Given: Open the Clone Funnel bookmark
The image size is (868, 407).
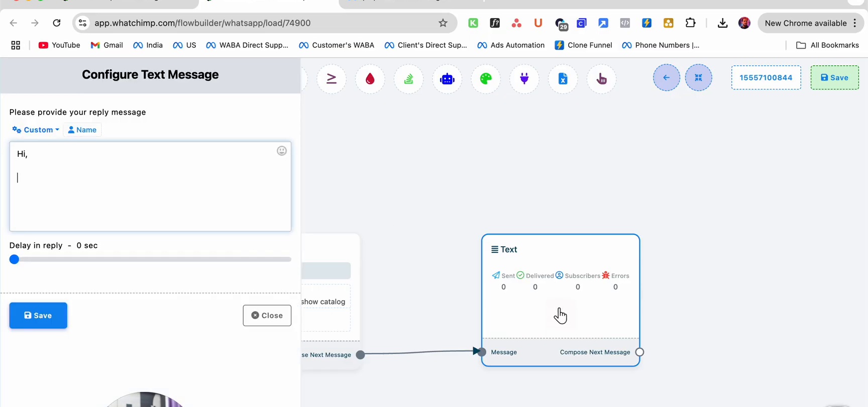Looking at the screenshot, I should (x=583, y=45).
